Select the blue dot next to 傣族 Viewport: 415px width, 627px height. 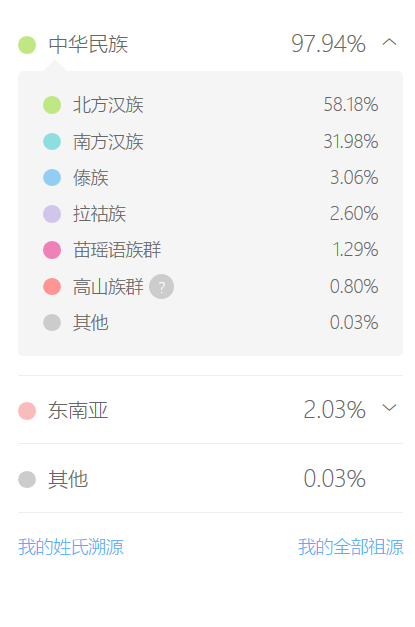pos(52,178)
